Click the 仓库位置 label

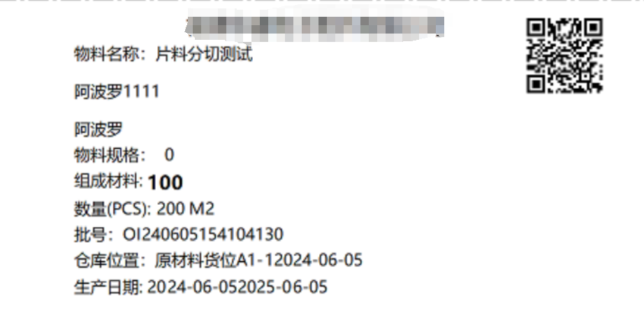[x=107, y=261]
